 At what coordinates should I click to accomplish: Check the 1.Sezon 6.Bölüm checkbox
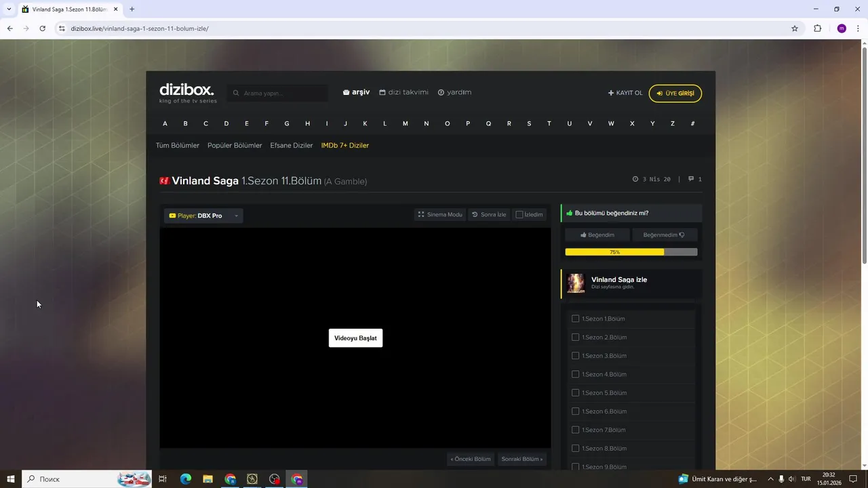575,411
